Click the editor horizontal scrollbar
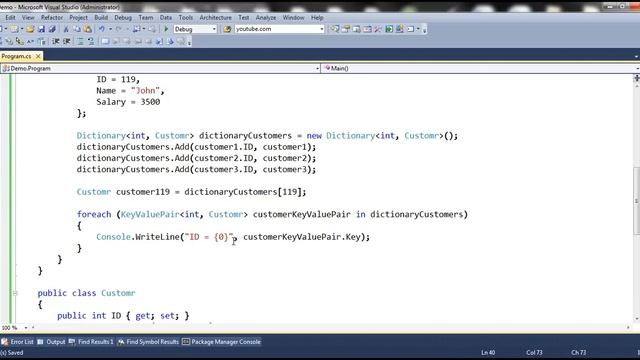 point(331,327)
